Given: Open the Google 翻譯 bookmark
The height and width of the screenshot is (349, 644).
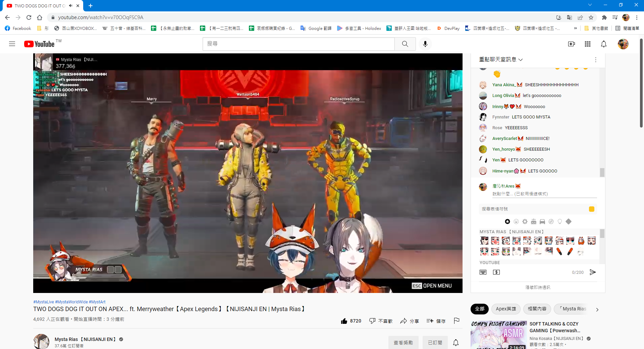Looking at the screenshot, I should tap(316, 29).
